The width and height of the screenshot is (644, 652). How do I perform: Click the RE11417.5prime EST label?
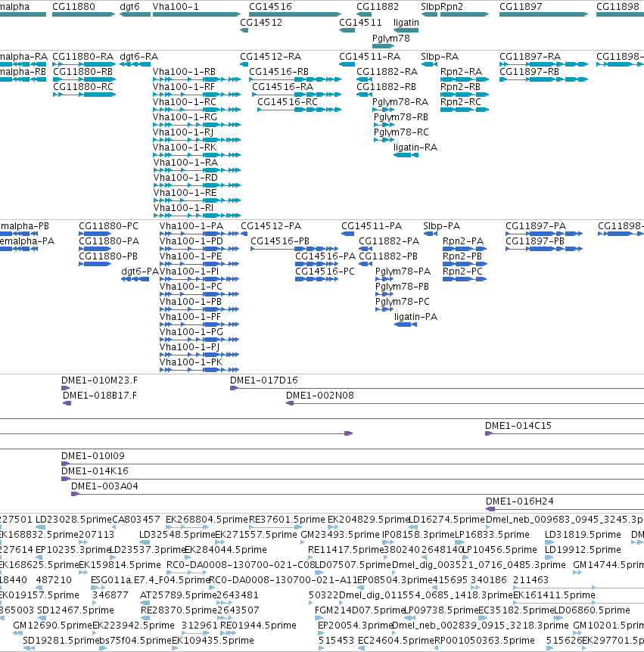coord(346,550)
